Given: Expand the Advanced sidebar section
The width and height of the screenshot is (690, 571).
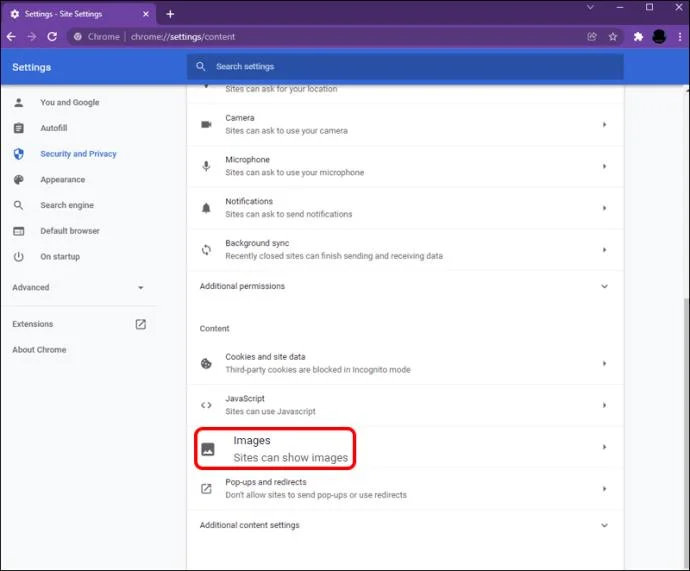Looking at the screenshot, I should click(x=78, y=287).
